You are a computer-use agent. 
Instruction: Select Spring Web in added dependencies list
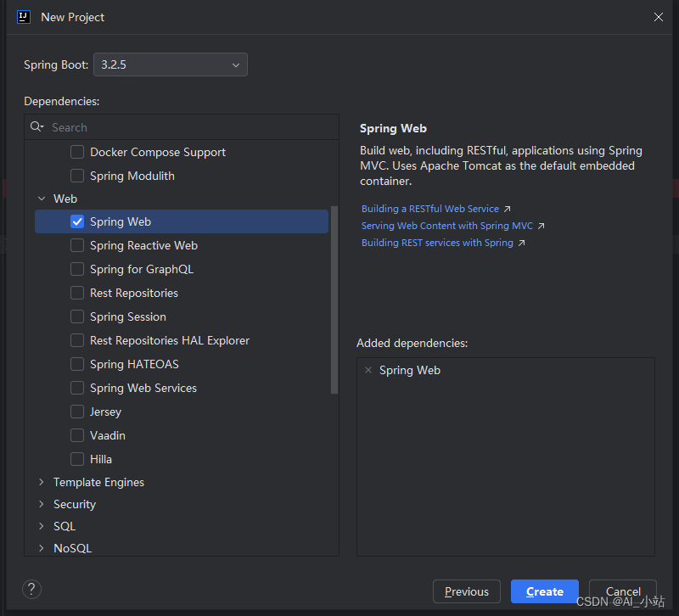[410, 371]
